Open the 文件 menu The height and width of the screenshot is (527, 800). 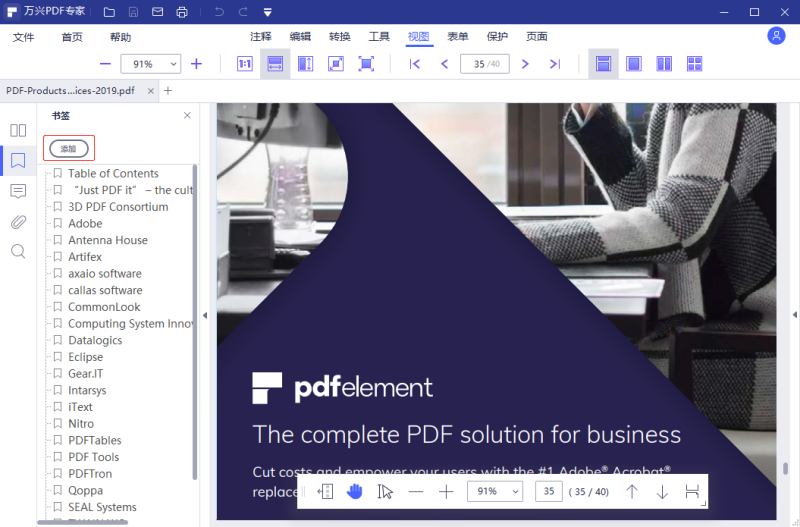click(23, 37)
